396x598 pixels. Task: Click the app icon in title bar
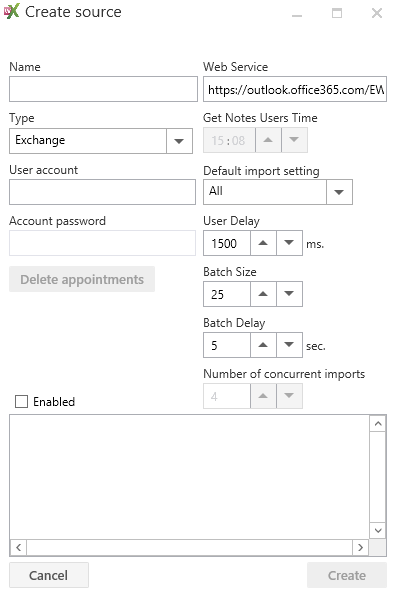point(11,11)
